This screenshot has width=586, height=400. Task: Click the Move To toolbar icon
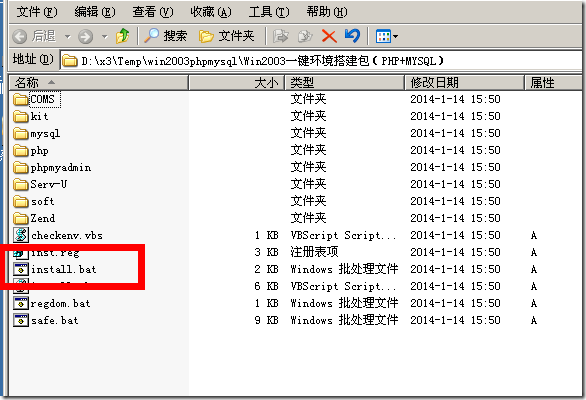coord(281,36)
